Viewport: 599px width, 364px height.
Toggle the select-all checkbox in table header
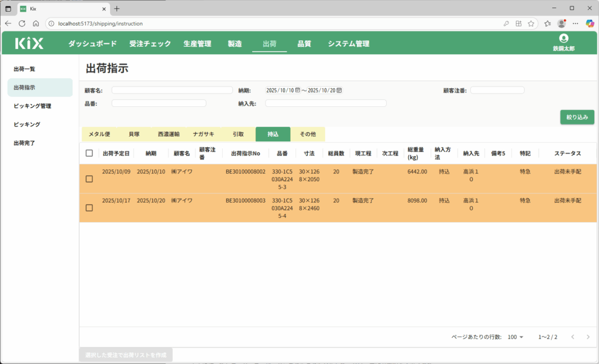(89, 153)
